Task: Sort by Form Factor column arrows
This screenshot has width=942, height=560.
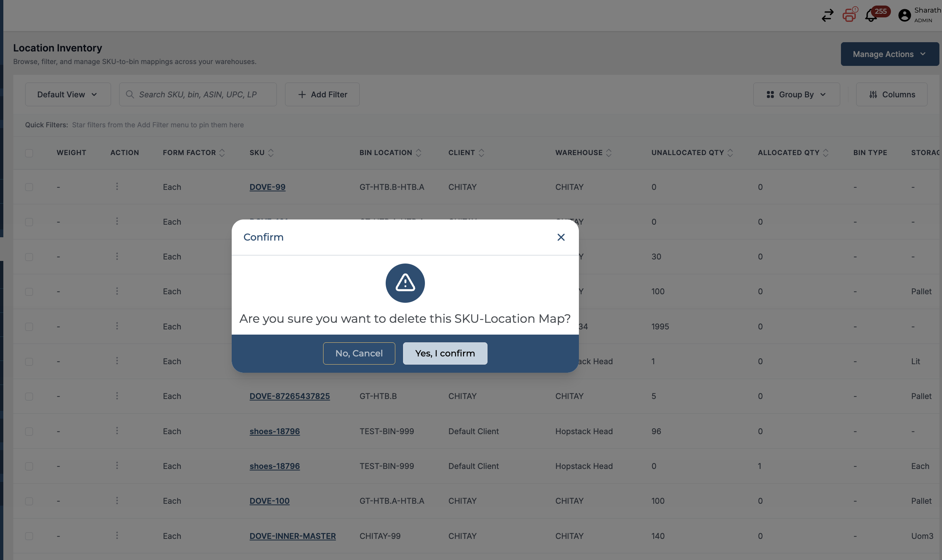Action: pyautogui.click(x=222, y=152)
